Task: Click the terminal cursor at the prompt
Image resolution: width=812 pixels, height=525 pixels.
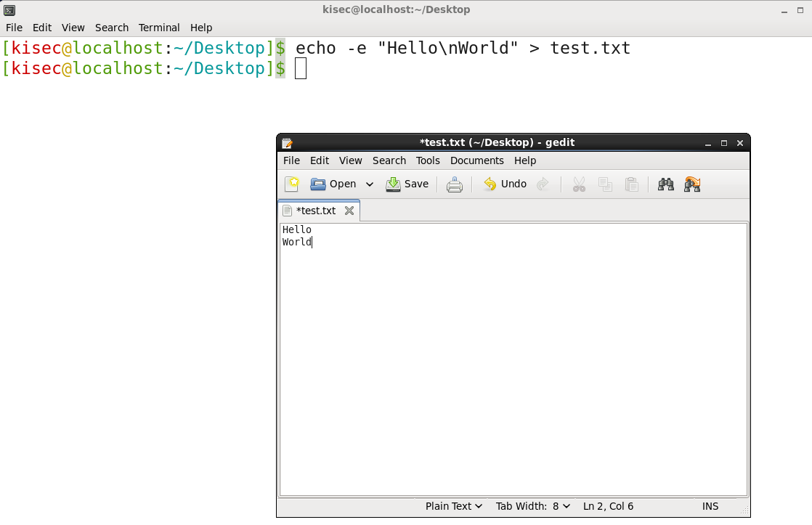Action: point(301,68)
